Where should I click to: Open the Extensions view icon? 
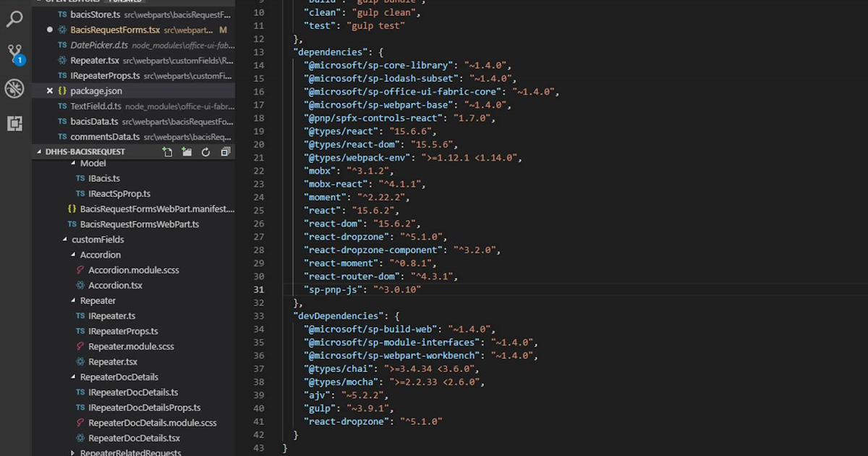tap(14, 123)
